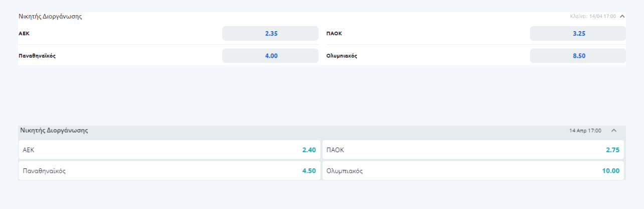
Task: Select ΑΕΚ odds 2.35
Action: click(270, 34)
